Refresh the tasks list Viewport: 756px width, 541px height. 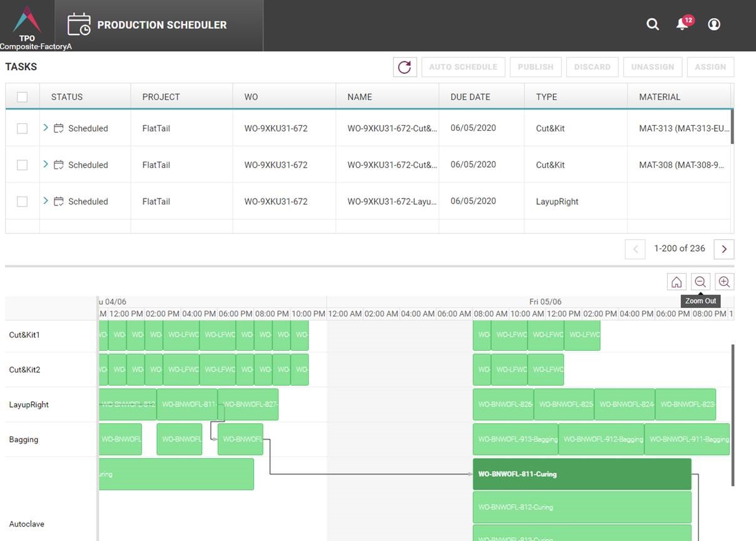coord(405,67)
